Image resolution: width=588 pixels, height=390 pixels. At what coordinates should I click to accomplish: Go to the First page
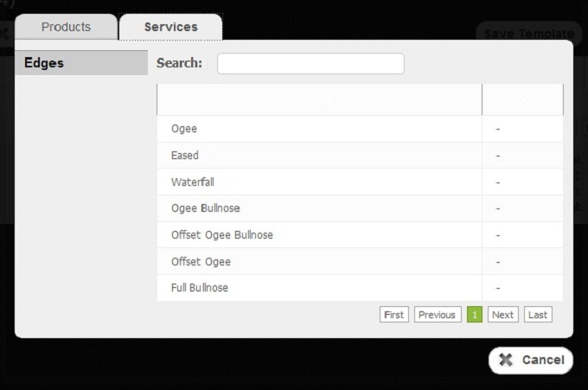click(393, 315)
